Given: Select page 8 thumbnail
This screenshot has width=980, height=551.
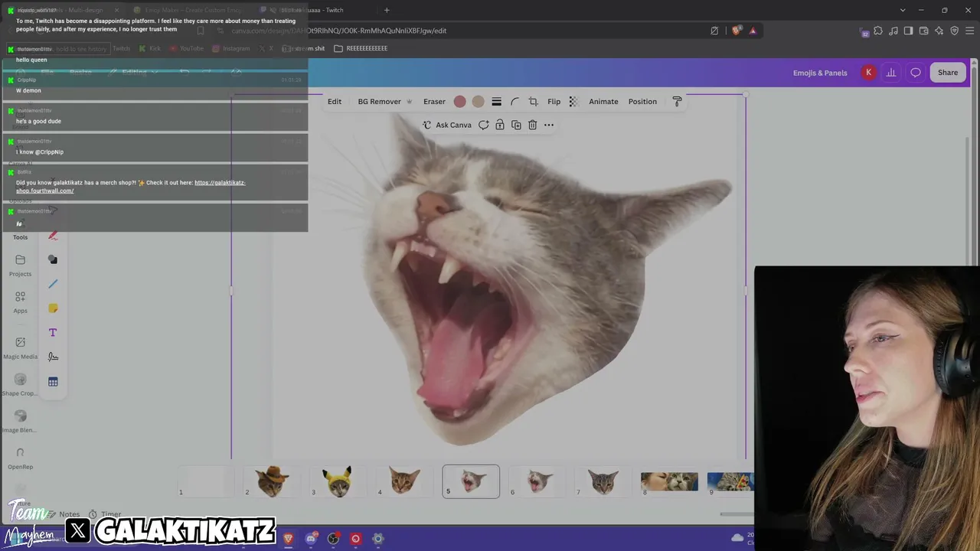Looking at the screenshot, I should click(x=669, y=481).
